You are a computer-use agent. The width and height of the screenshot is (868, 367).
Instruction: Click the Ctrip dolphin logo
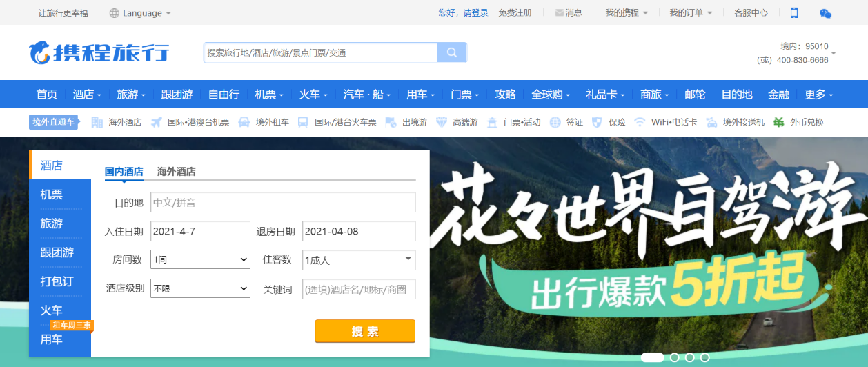pos(99,53)
